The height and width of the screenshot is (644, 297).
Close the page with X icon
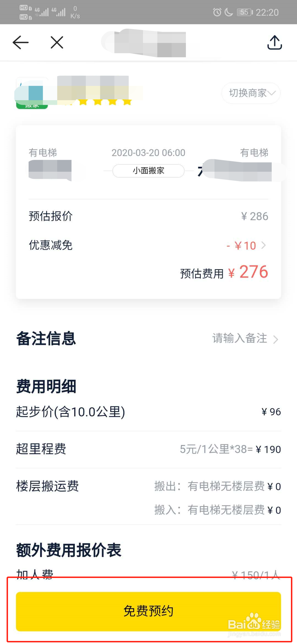[x=57, y=42]
